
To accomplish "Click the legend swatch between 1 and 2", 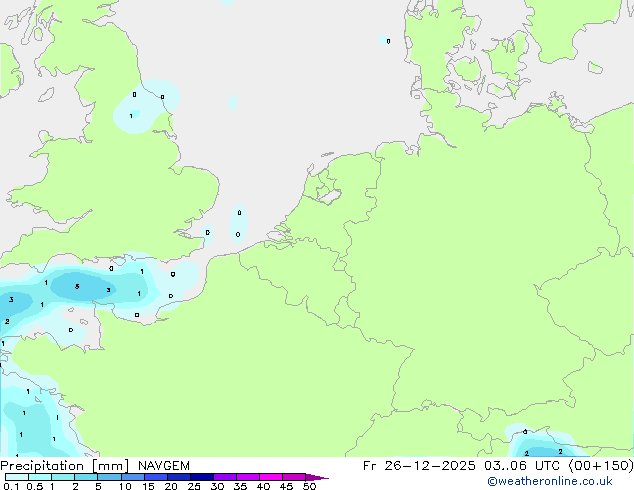I will [x=63, y=477].
